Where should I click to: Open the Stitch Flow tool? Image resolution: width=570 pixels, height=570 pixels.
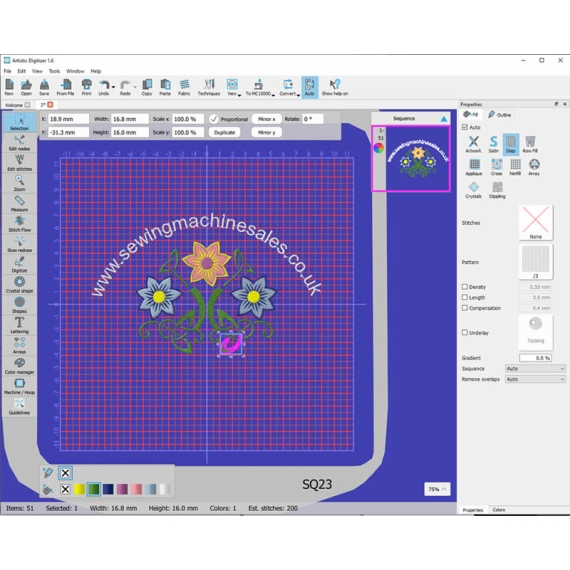(19, 224)
